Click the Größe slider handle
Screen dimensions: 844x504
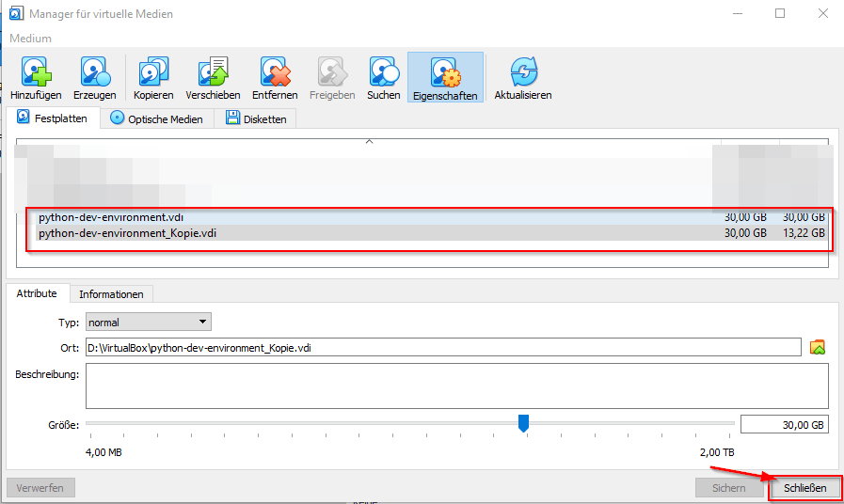point(523,424)
